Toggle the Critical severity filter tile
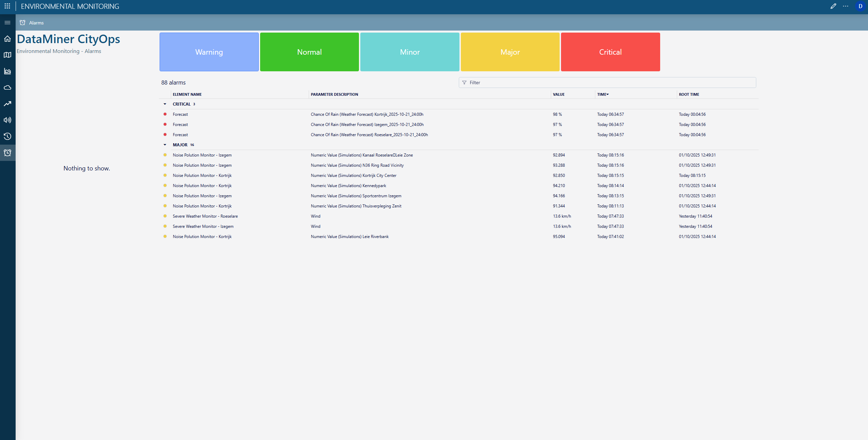Viewport: 868px width, 440px height. (610, 52)
